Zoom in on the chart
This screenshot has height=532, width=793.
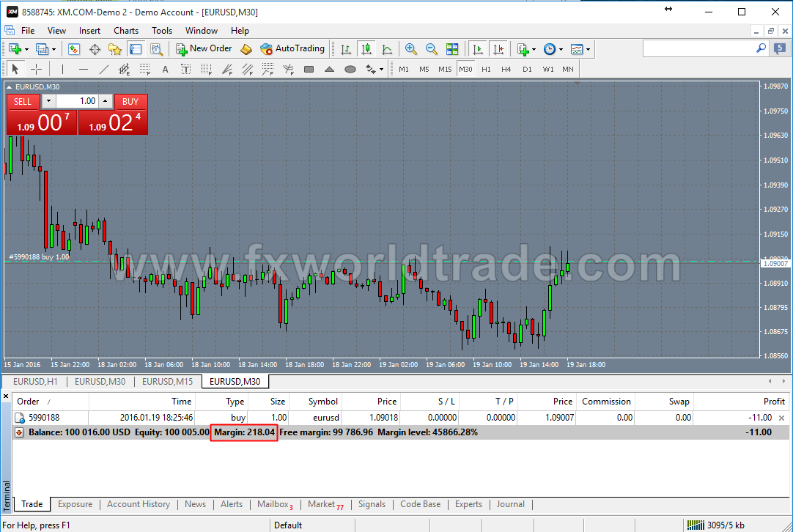(x=410, y=49)
